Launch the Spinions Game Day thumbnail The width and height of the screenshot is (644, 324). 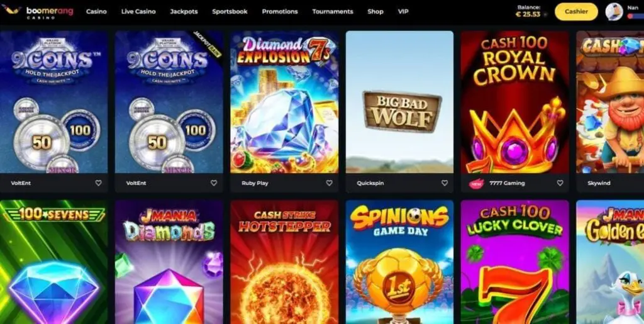[x=399, y=262]
